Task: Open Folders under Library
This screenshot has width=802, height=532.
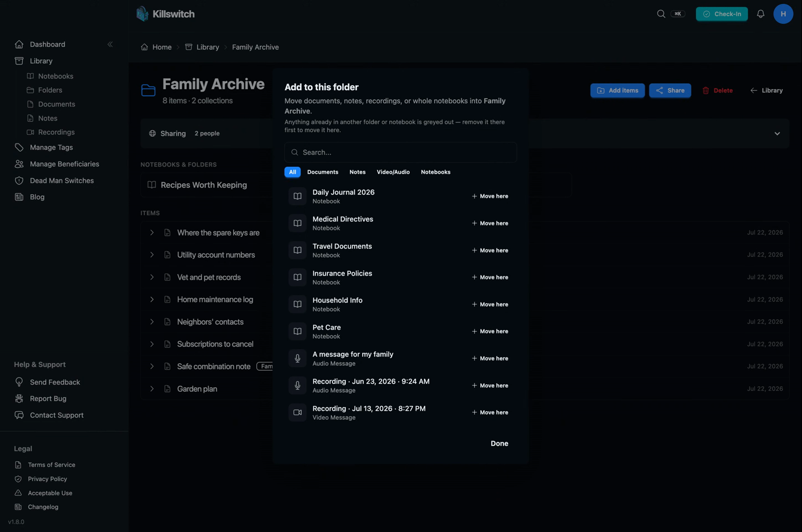Action: coord(50,90)
